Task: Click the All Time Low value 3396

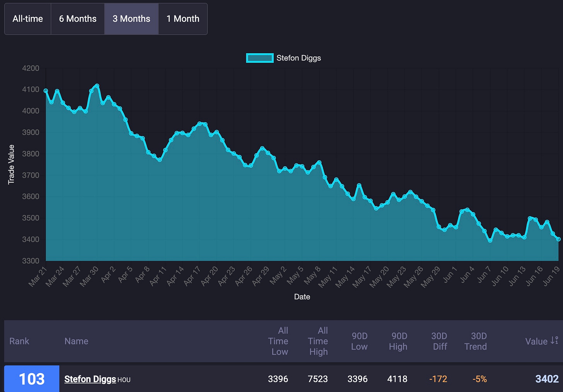Action: click(278, 379)
